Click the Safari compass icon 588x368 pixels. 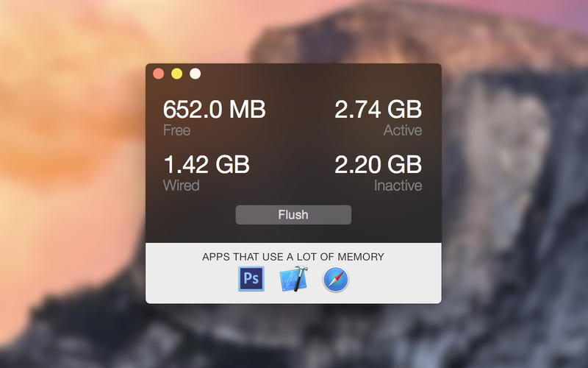click(x=336, y=280)
